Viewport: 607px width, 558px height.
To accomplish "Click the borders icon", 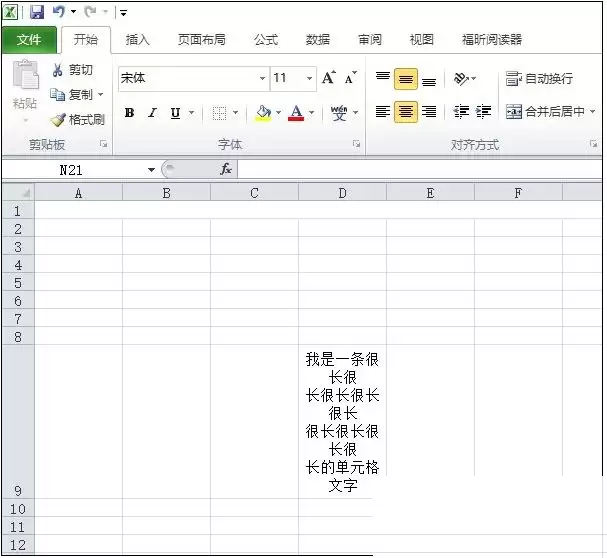I will coord(219,113).
